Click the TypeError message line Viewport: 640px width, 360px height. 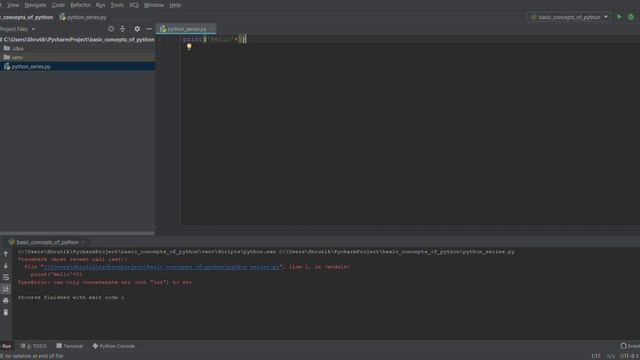click(x=104, y=282)
